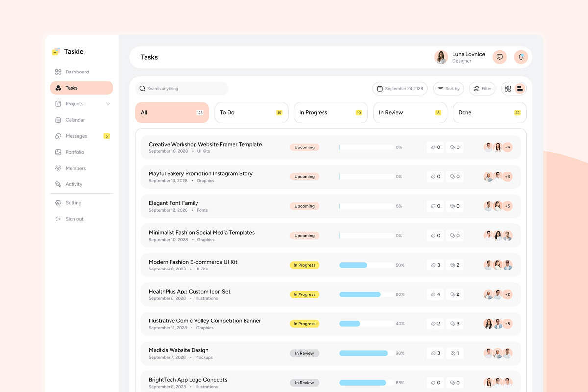The width and height of the screenshot is (588, 392).
Task: Click the chat message icon in header
Action: click(x=499, y=57)
